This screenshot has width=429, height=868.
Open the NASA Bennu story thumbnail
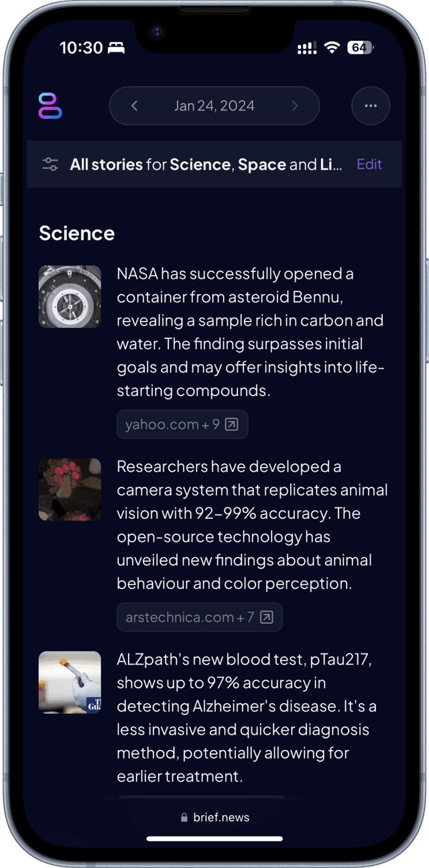[70, 296]
